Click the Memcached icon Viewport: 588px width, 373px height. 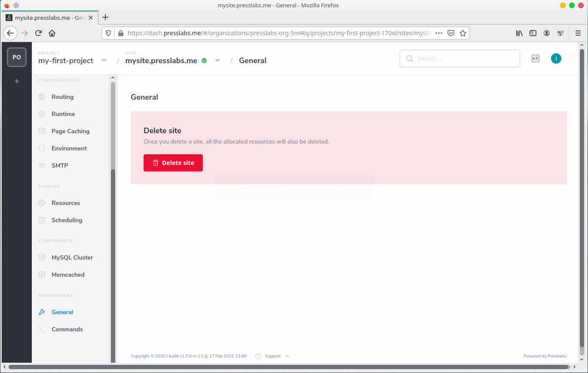[42, 275]
